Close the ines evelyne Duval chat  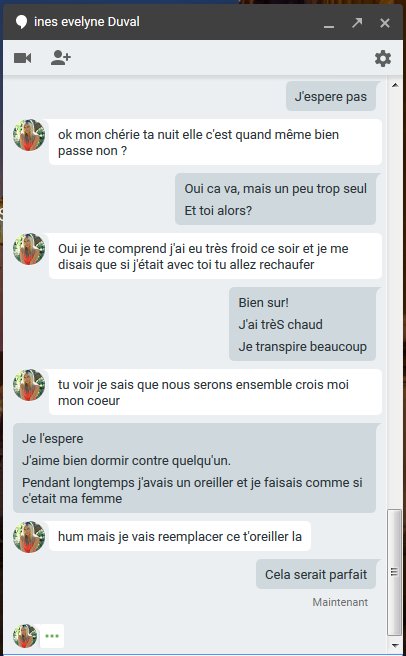click(385, 23)
